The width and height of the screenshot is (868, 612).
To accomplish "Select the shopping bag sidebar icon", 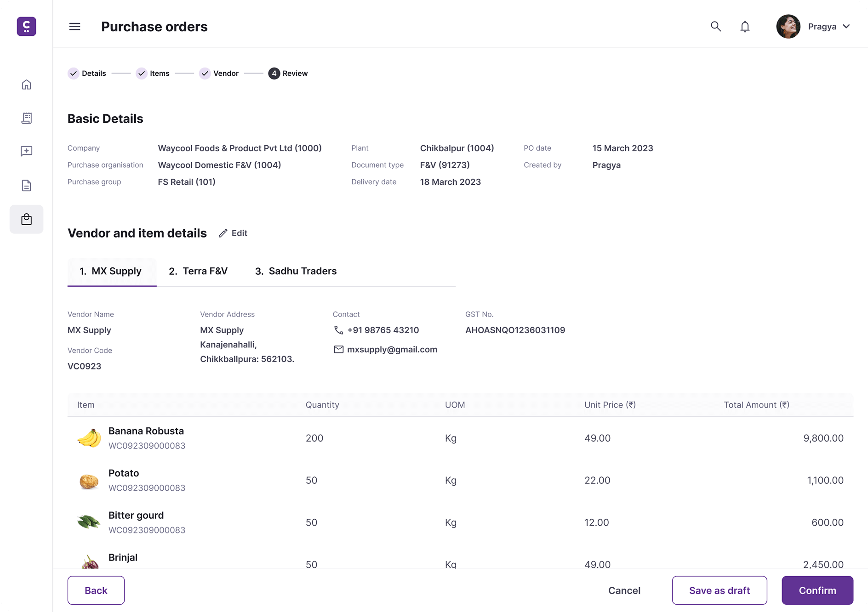I will click(27, 219).
